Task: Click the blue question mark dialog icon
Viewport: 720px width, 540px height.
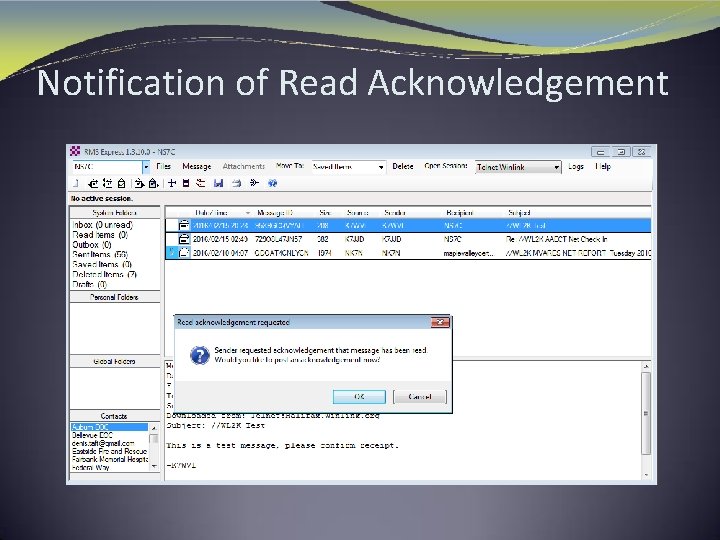Action: (x=200, y=355)
